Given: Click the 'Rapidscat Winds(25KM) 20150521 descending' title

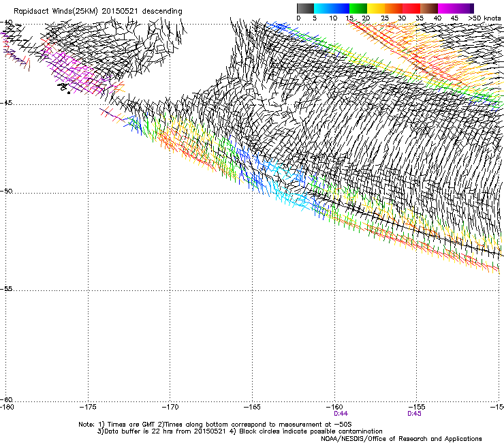Looking at the screenshot, I should pyautogui.click(x=97, y=12).
